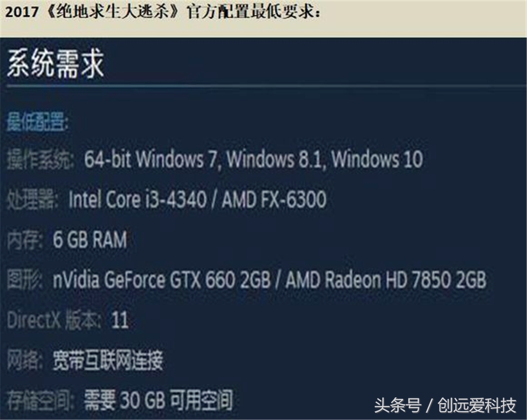Click the 系统需求 heading
The image size is (527, 420).
click(56, 64)
